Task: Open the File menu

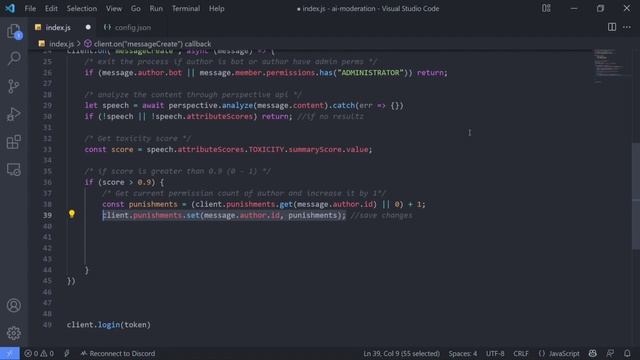Action: 30,9
